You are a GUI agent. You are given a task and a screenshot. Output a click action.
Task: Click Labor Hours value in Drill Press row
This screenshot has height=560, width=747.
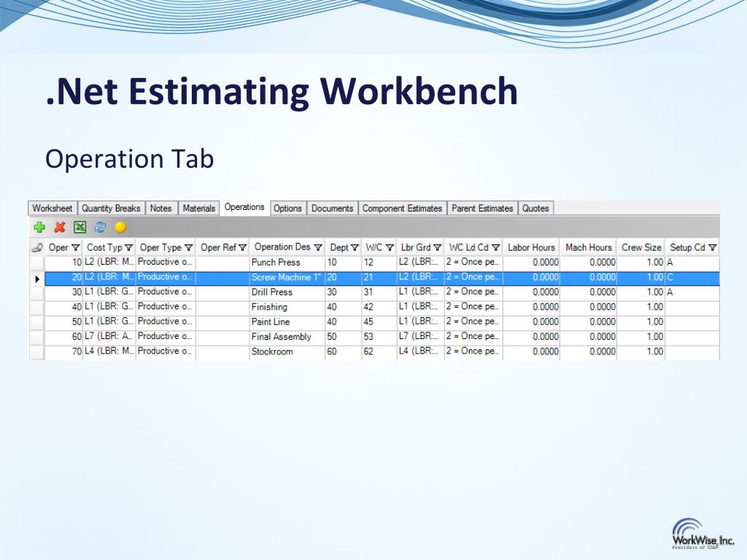[531, 292]
